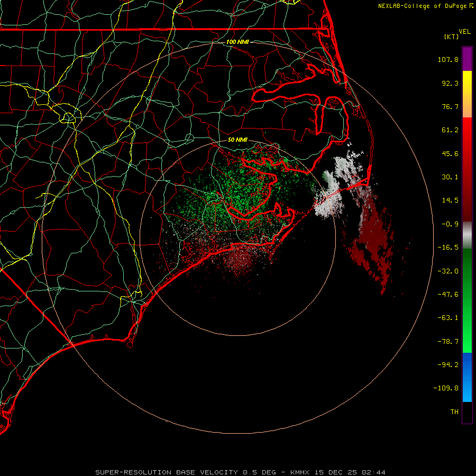Viewport: 476px width, 476px height.
Task: Click the -47.6 legend value
Action: (x=448, y=295)
